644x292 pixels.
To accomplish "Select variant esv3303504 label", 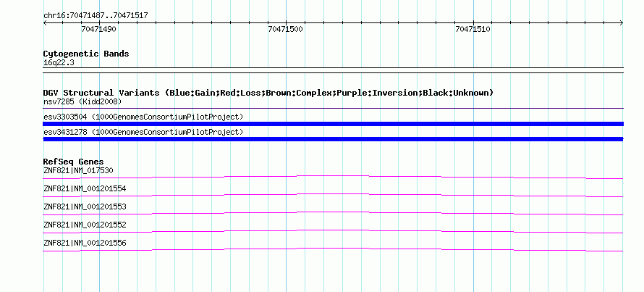I will [x=143, y=117].
